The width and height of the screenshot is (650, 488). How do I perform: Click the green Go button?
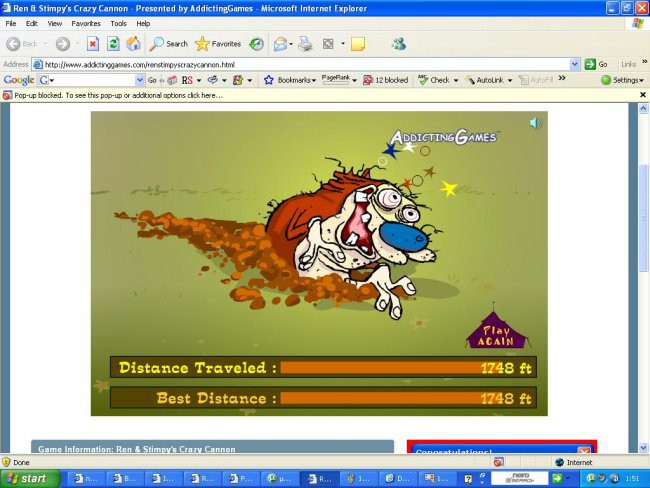pyautogui.click(x=596, y=64)
